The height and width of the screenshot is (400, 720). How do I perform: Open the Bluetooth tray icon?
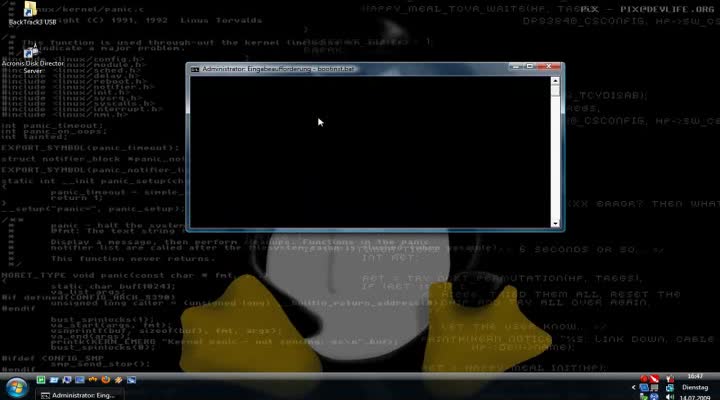click(x=654, y=396)
